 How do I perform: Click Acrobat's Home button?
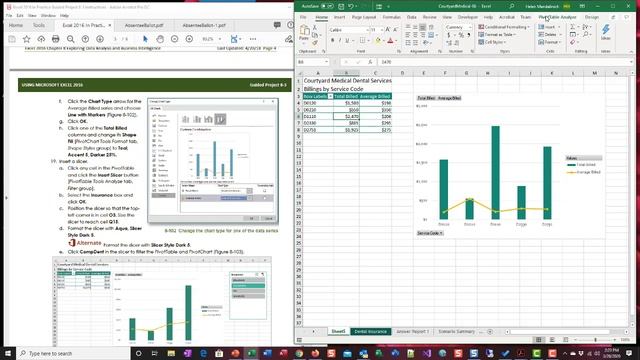pyautogui.click(x=16, y=25)
